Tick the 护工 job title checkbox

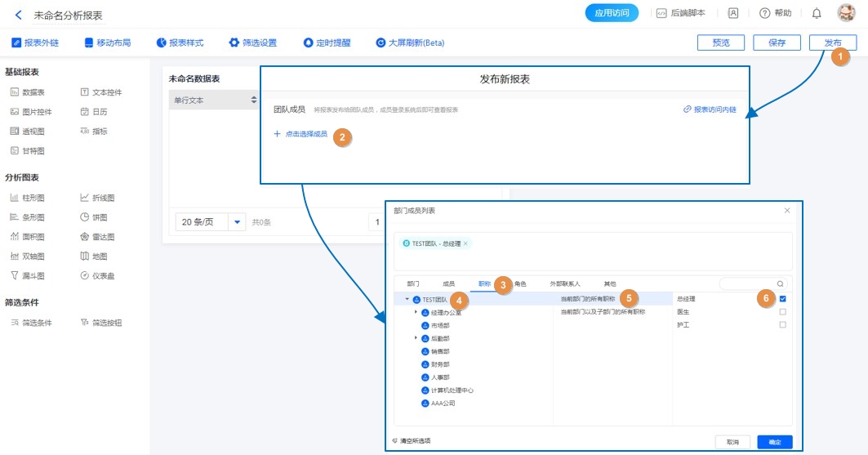point(782,325)
